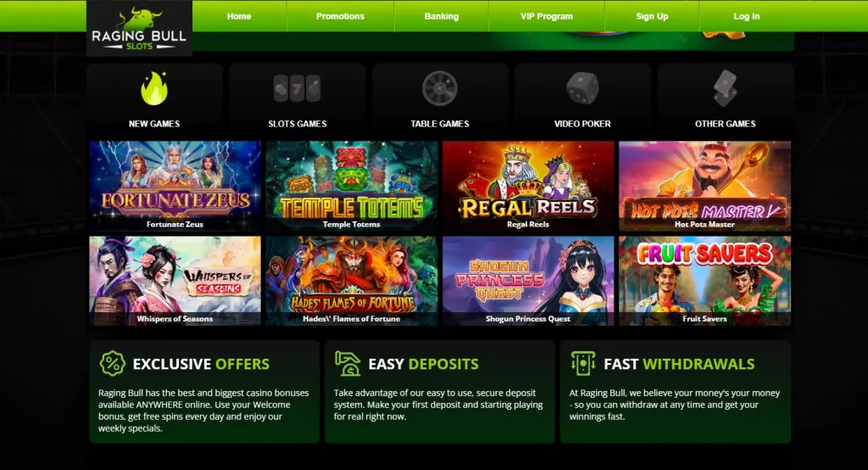Viewport: 868px width, 470px height.
Task: Click the New Games flame icon
Action: pyautogui.click(x=154, y=88)
